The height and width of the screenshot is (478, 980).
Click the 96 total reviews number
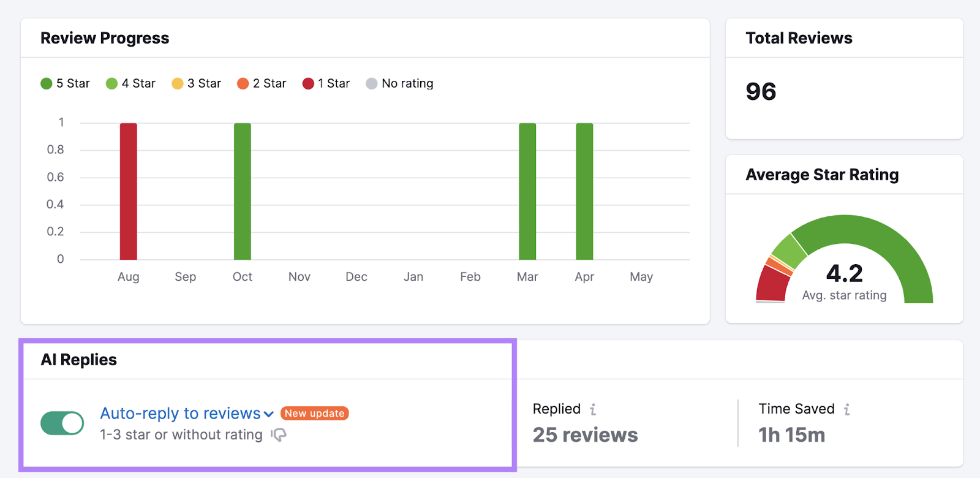(x=761, y=92)
